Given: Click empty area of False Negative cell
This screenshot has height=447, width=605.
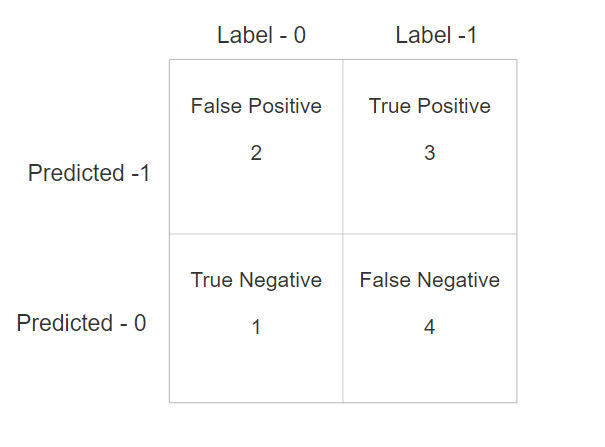Looking at the screenshot, I should 430,370.
